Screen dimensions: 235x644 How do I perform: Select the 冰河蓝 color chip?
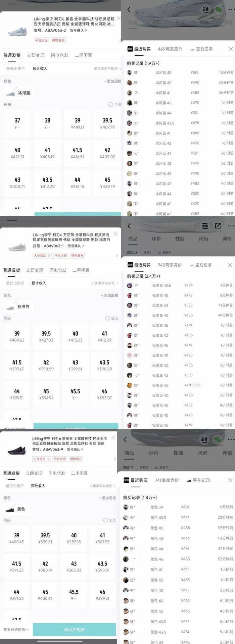[19, 93]
